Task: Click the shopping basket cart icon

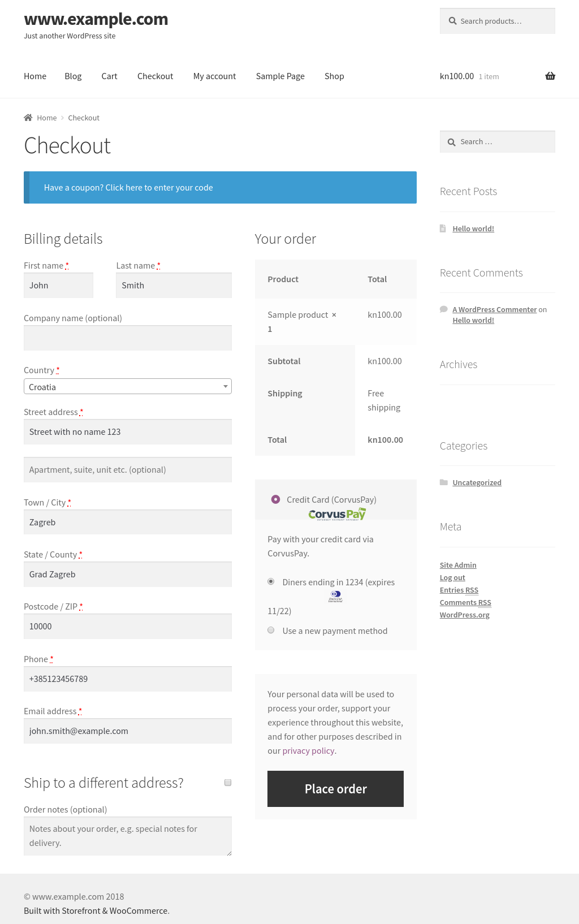Action: point(550,76)
